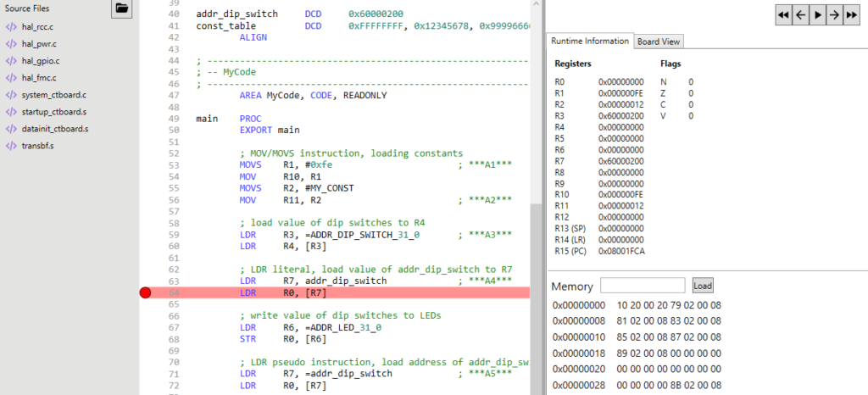Remove the red breakpoint on line 64
The width and height of the screenshot is (868, 395).
(145, 293)
